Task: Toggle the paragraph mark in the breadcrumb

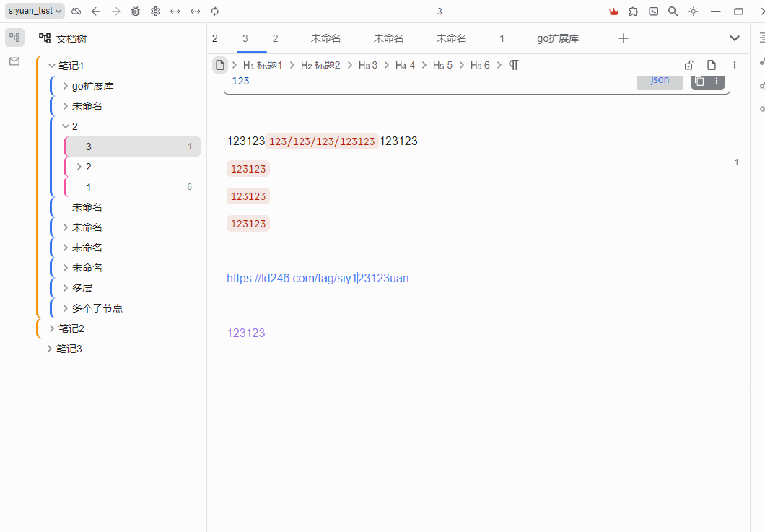Action: [512, 64]
